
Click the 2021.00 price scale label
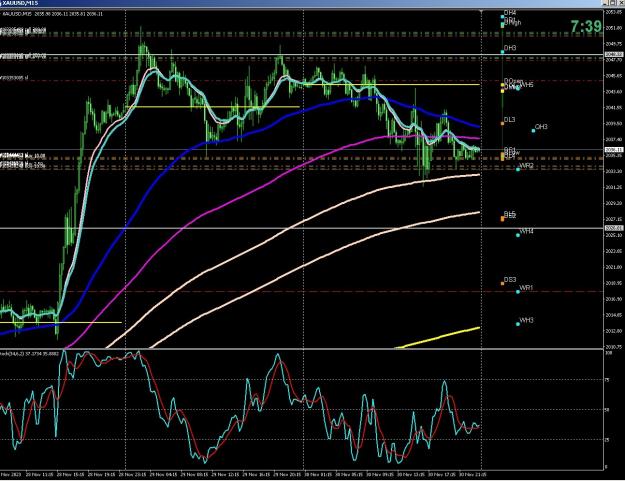(614, 267)
